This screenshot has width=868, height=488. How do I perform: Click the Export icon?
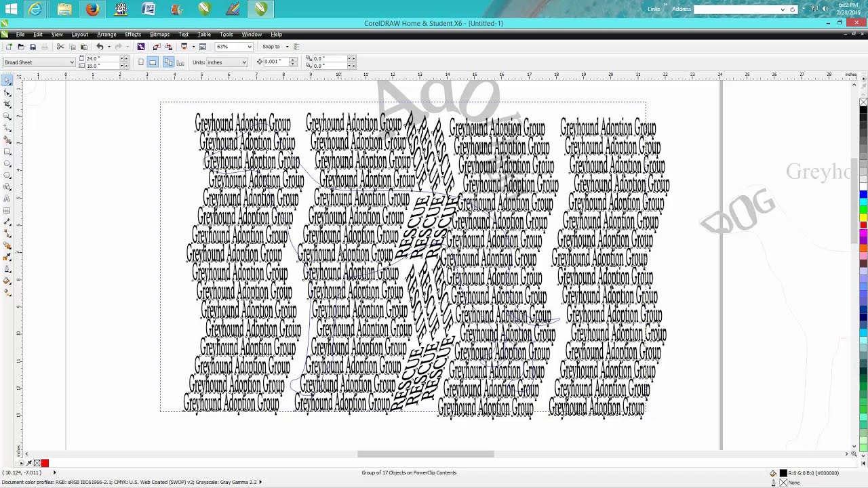pos(168,47)
